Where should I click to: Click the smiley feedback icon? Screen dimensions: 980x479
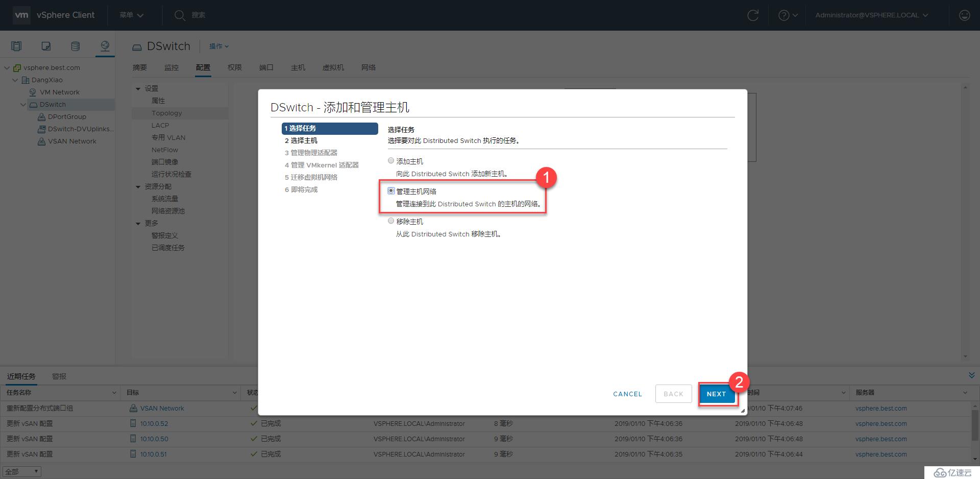point(964,15)
